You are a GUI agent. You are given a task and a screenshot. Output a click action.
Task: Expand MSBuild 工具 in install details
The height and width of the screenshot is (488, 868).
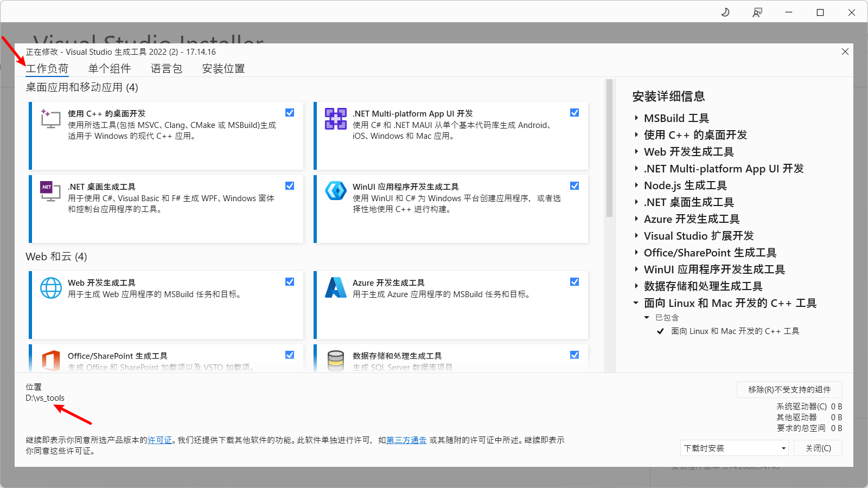point(637,118)
